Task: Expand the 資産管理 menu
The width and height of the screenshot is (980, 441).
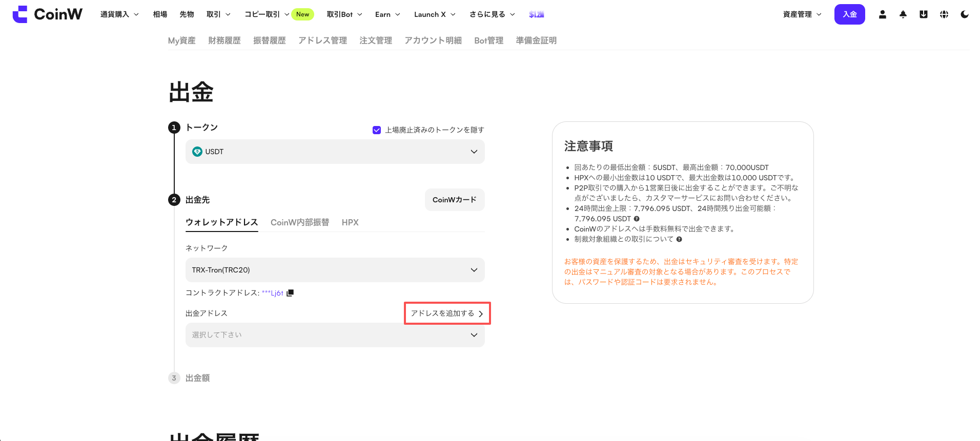Action: coord(802,14)
